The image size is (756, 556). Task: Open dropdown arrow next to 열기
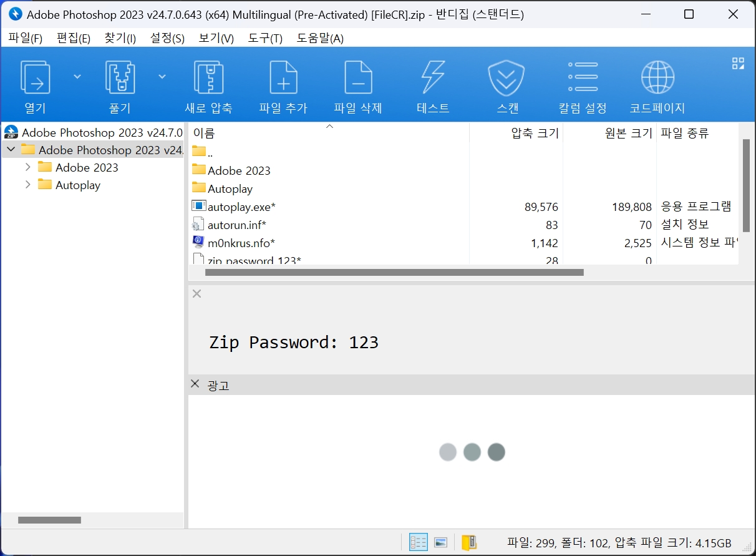[x=77, y=77]
